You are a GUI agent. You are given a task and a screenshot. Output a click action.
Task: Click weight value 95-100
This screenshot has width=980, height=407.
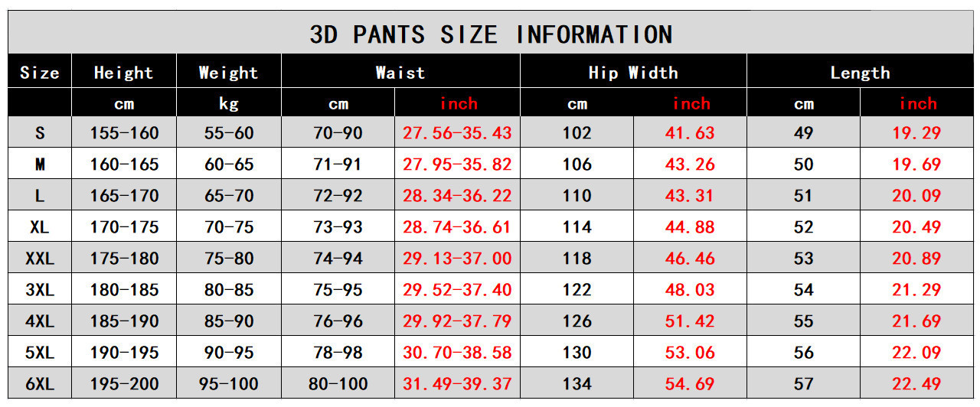[229, 384]
